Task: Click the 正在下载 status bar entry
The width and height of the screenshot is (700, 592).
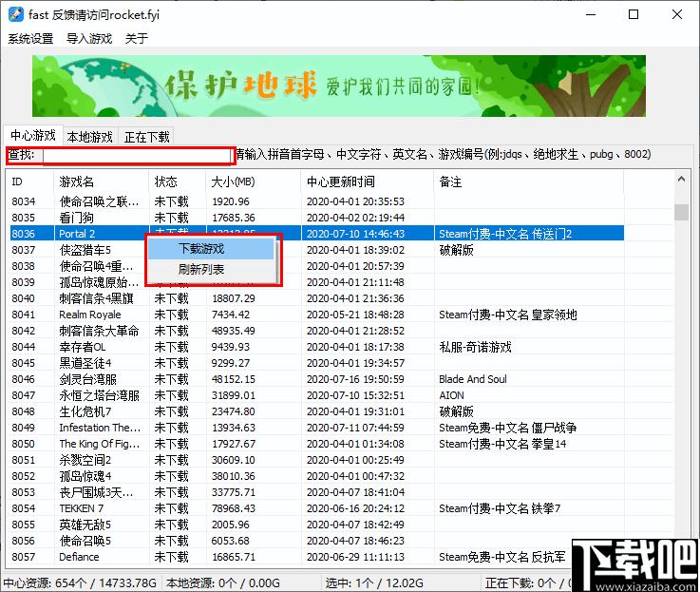Action: (x=528, y=582)
